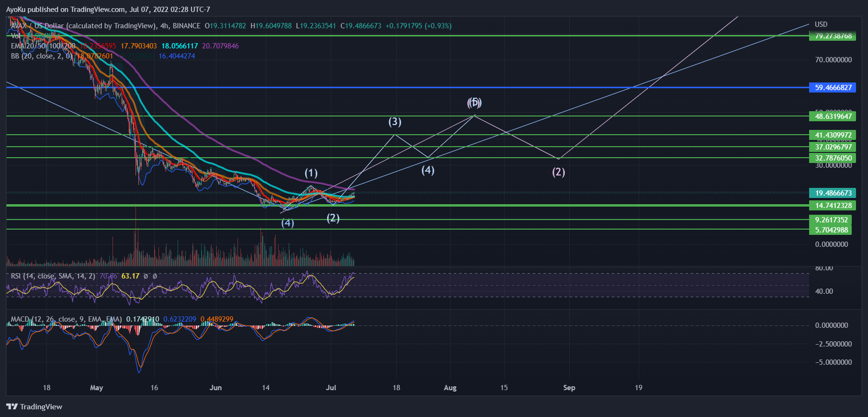This screenshot has height=417, width=868.
Task: Select the (5) wave label at projection peak
Action: click(474, 102)
